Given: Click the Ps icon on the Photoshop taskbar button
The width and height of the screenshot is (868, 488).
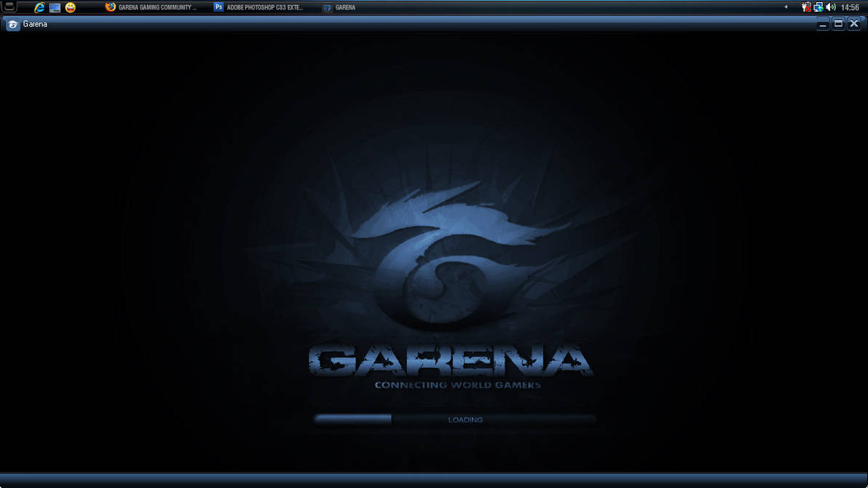Looking at the screenshot, I should [x=218, y=7].
